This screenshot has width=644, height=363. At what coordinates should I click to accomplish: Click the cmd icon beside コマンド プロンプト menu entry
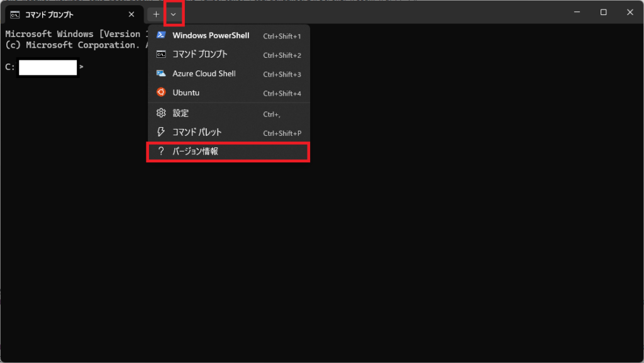(161, 54)
